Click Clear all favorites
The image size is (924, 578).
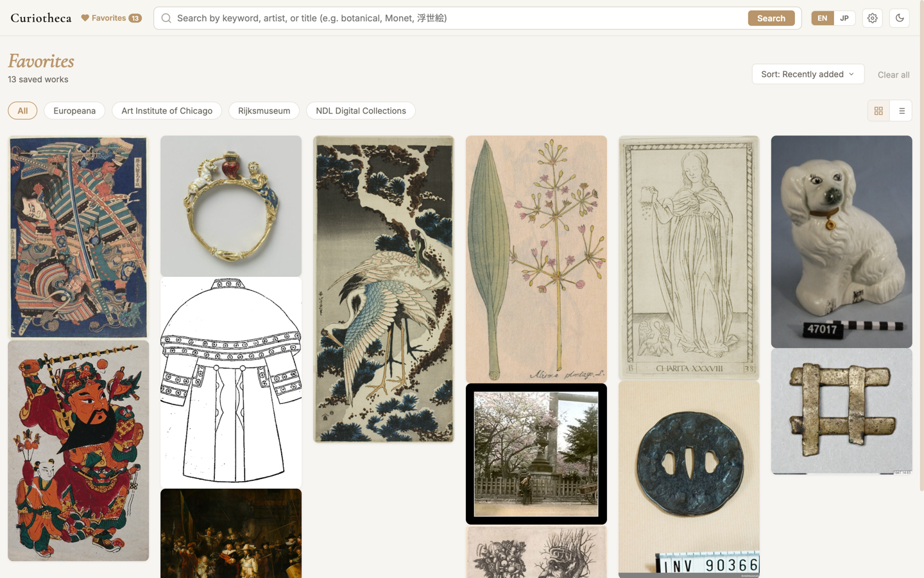pos(893,74)
